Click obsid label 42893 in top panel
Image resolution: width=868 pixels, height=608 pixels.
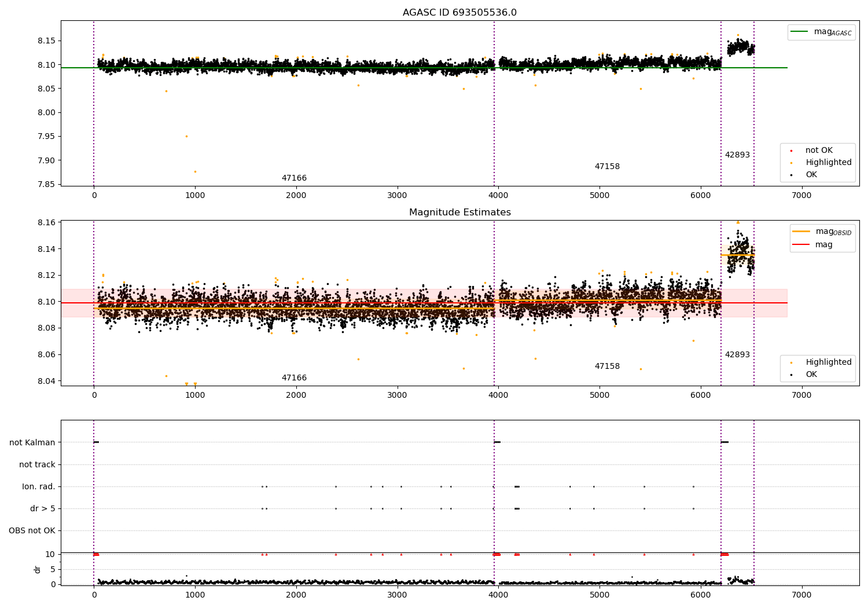click(x=737, y=155)
